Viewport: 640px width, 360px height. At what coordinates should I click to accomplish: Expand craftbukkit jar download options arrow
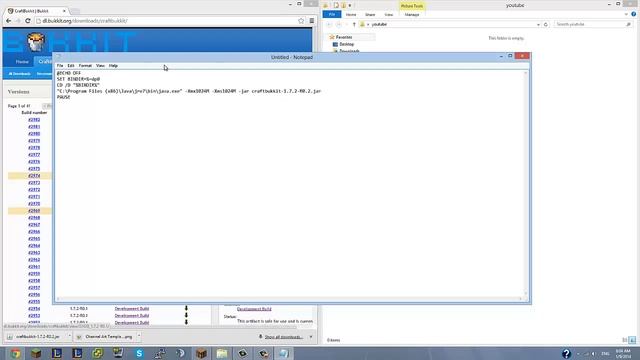click(69, 336)
